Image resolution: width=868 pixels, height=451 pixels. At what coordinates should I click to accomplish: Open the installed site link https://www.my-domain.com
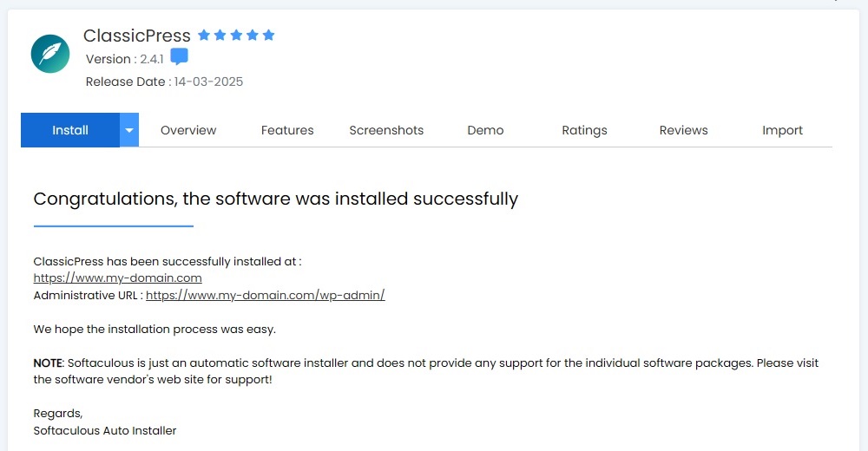(x=117, y=278)
